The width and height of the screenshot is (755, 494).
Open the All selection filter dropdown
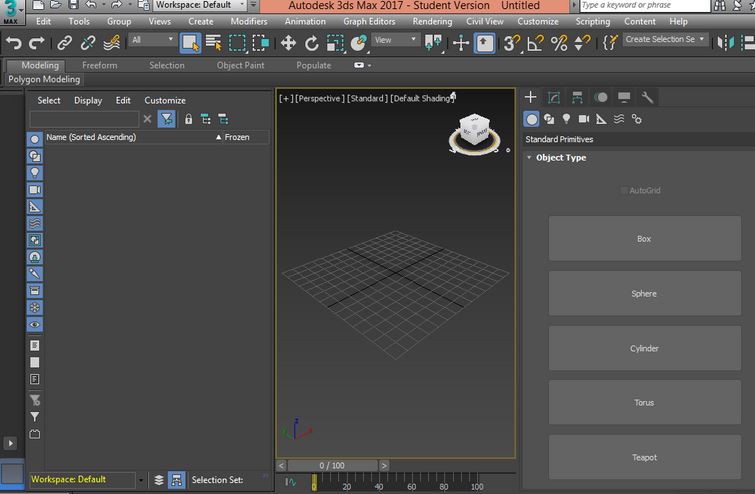pos(152,40)
